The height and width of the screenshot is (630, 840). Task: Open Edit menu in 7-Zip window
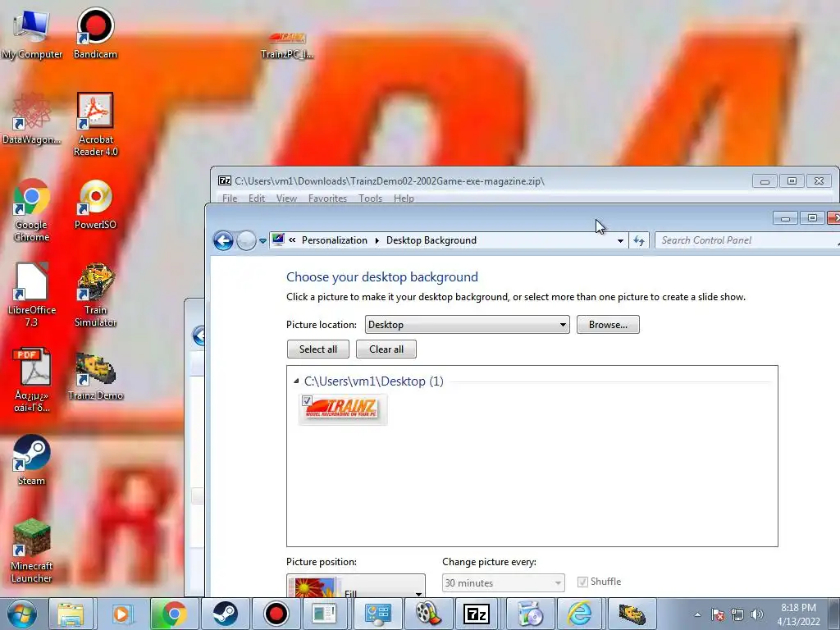pyautogui.click(x=257, y=199)
